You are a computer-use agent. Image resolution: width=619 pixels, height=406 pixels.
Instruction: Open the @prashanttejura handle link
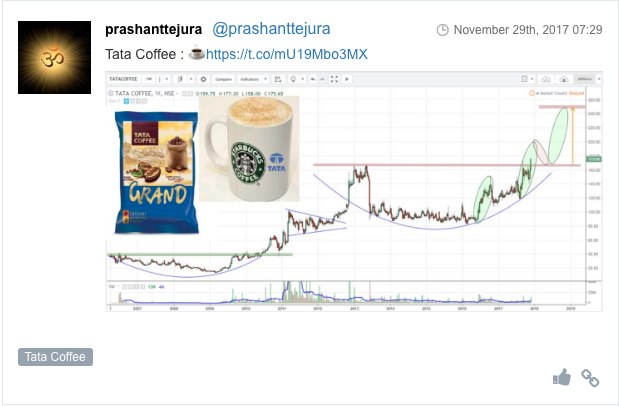click(x=271, y=29)
